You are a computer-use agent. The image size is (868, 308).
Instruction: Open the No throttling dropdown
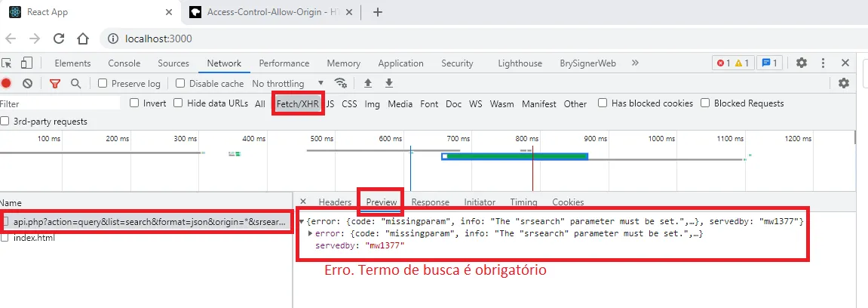pyautogui.click(x=288, y=83)
